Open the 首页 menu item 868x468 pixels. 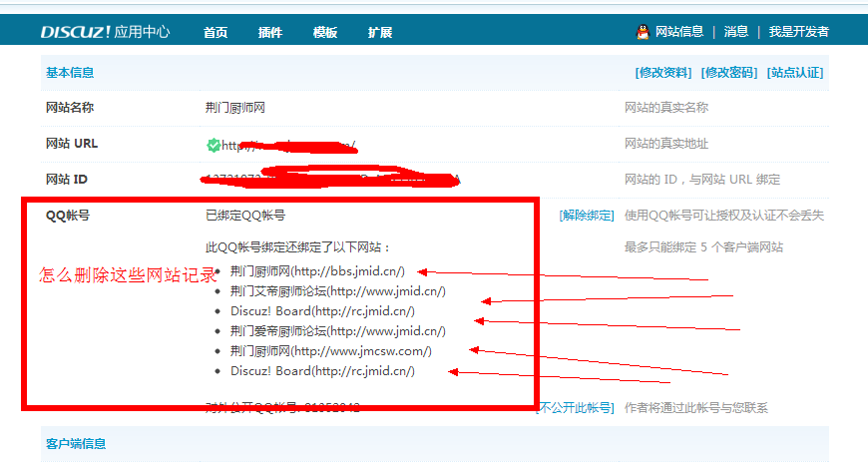point(216,32)
